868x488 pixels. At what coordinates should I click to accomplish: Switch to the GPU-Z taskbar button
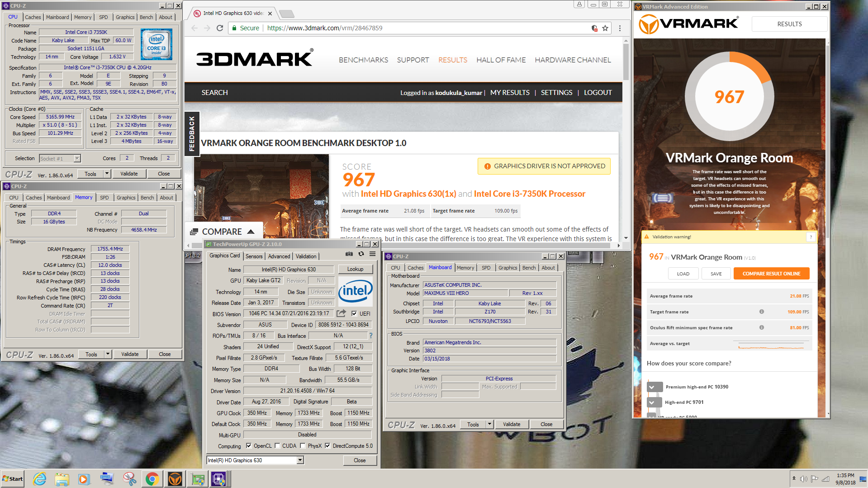pos(197,479)
